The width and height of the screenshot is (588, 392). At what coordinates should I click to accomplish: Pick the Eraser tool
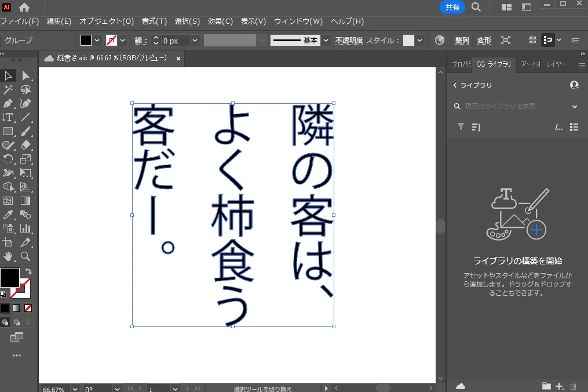point(25,145)
